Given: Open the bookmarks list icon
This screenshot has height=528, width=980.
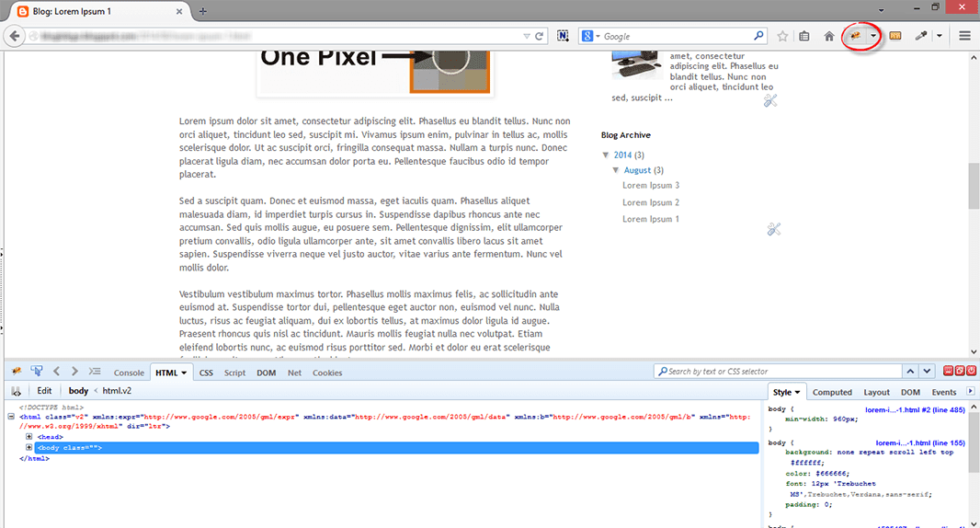Looking at the screenshot, I should 804,36.
